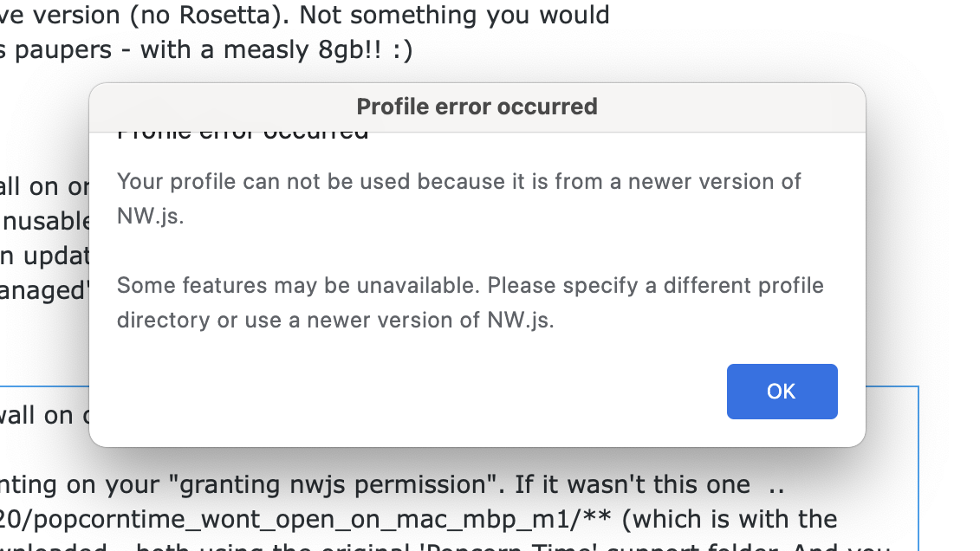Click the "nusable" text left of the dialog
The width and height of the screenshot is (980, 551).
tap(46, 221)
